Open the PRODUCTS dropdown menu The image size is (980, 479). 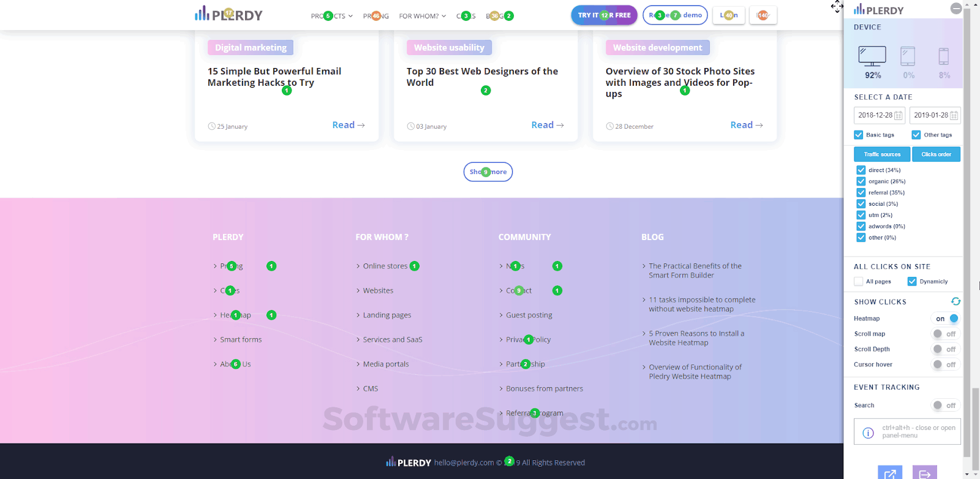tap(331, 16)
